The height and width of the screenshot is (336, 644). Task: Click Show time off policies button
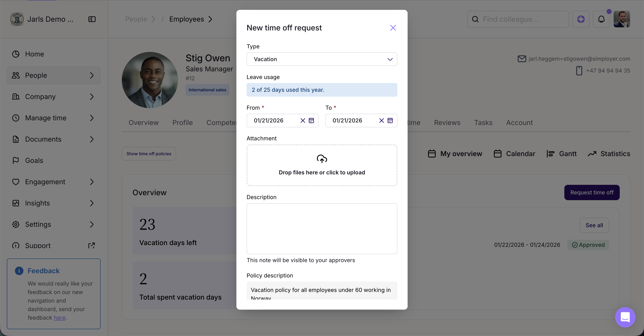pyautogui.click(x=149, y=154)
